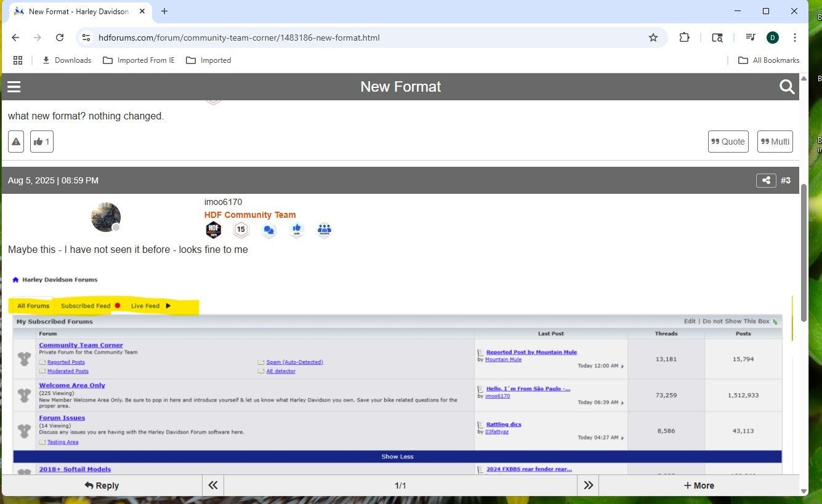Viewport: 822px width, 504px height.
Task: Open the hamburger menu in forum header
Action: [x=14, y=87]
